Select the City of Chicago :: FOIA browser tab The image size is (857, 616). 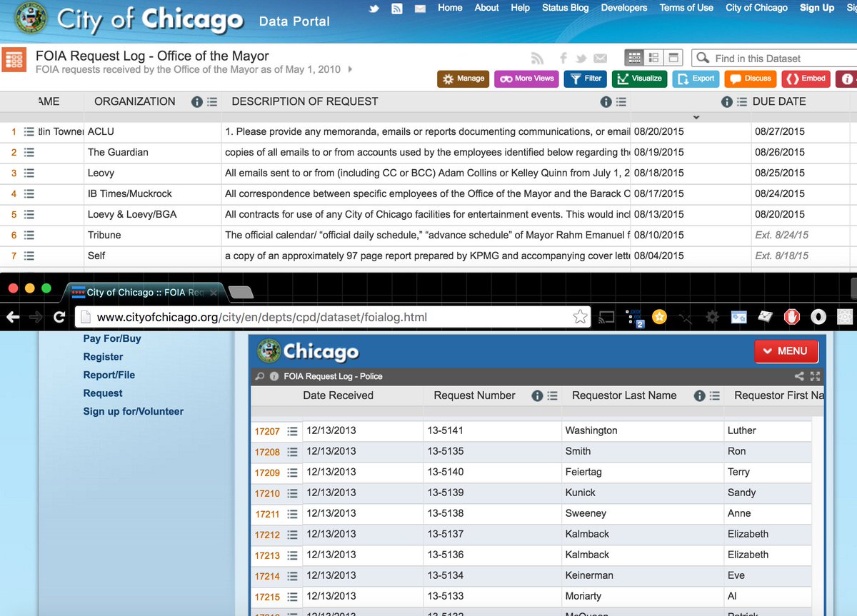146,292
